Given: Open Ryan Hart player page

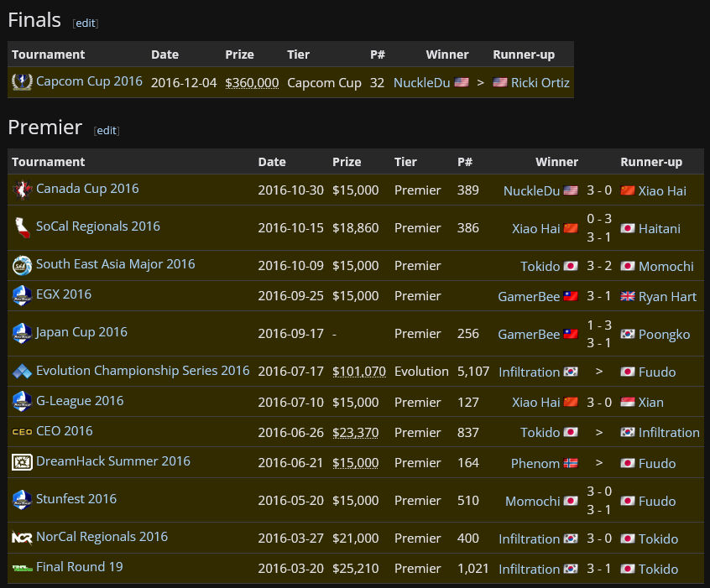Looking at the screenshot, I should click(667, 296).
